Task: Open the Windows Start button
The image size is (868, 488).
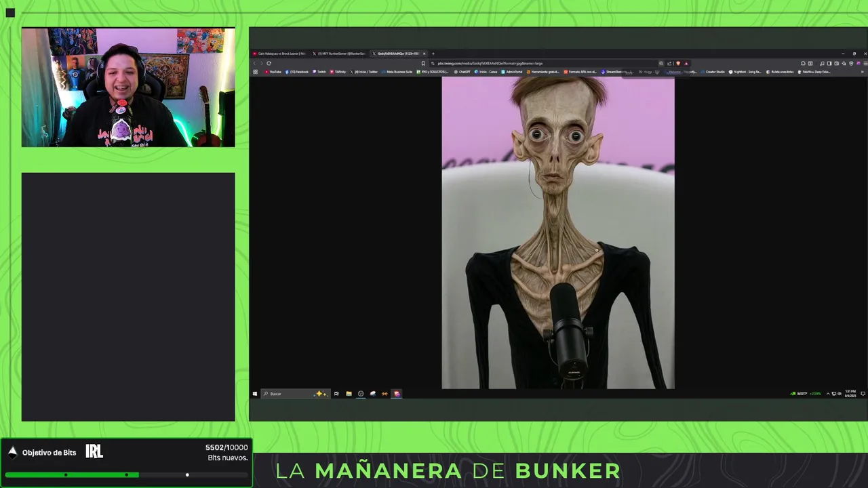Action: pos(254,394)
